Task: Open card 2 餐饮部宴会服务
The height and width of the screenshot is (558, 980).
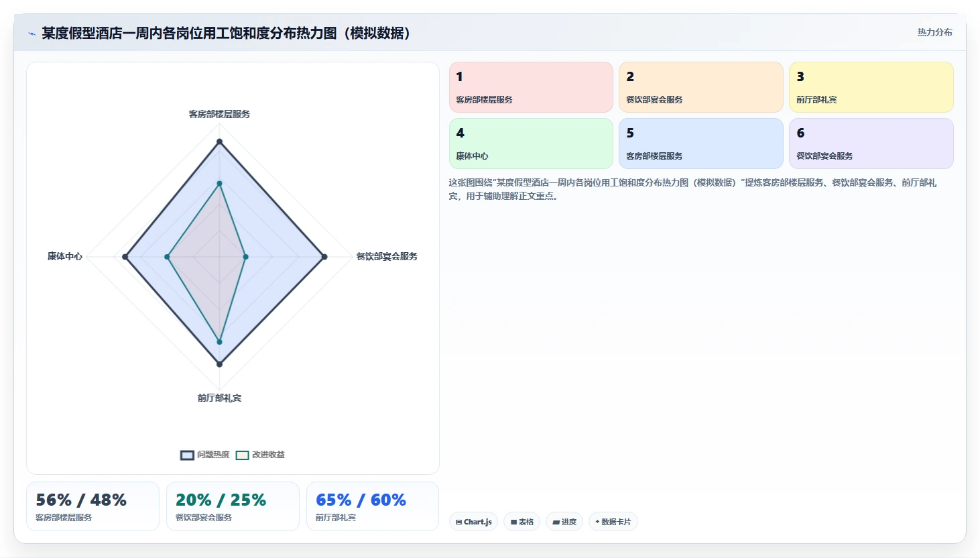Action: (x=701, y=87)
